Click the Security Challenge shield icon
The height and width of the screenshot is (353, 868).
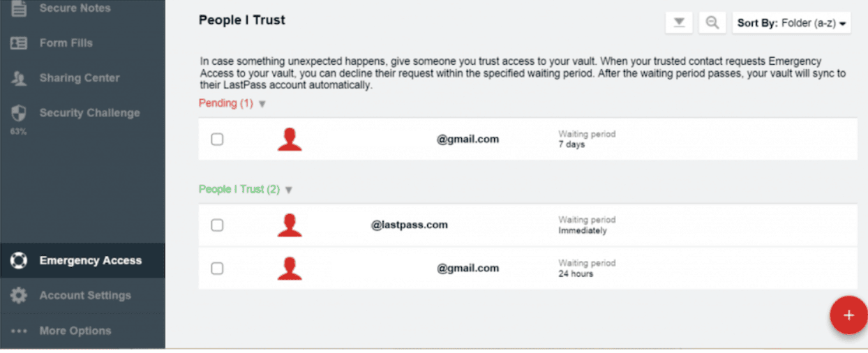19,113
